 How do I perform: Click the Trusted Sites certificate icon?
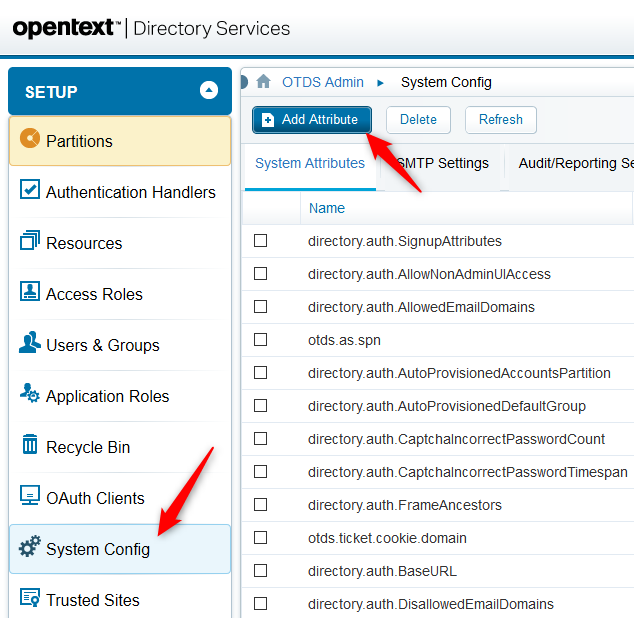click(x=30, y=597)
